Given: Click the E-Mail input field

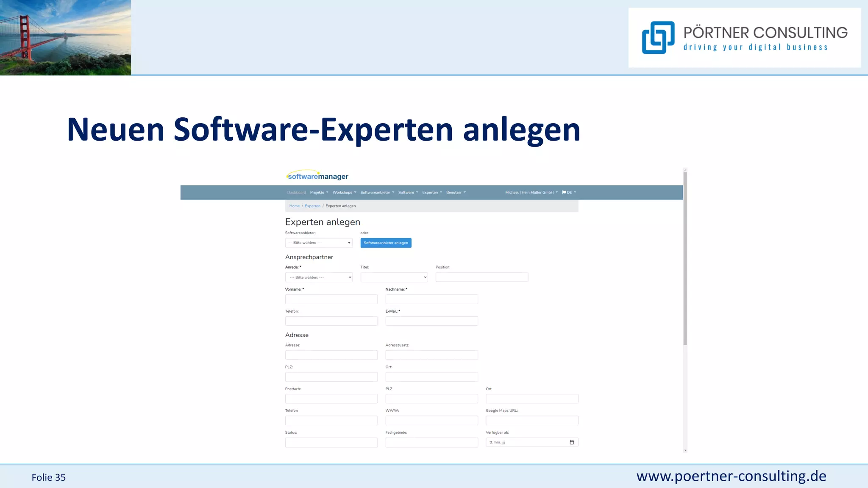Looking at the screenshot, I should tap(431, 321).
